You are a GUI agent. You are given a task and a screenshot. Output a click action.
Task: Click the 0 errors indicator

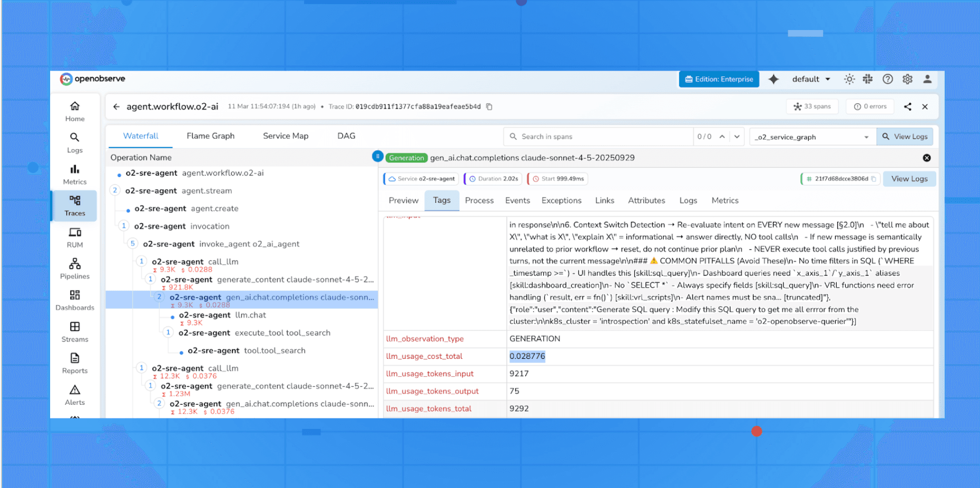(x=869, y=106)
